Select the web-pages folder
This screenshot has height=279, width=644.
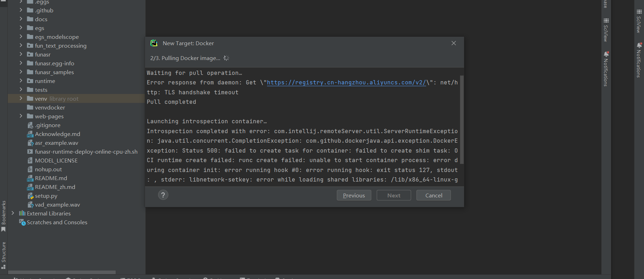tap(49, 116)
